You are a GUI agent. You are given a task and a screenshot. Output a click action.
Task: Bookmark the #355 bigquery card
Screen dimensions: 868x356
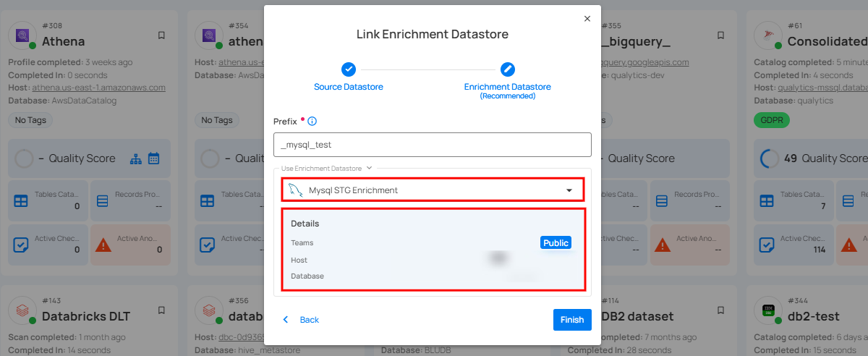(x=721, y=35)
